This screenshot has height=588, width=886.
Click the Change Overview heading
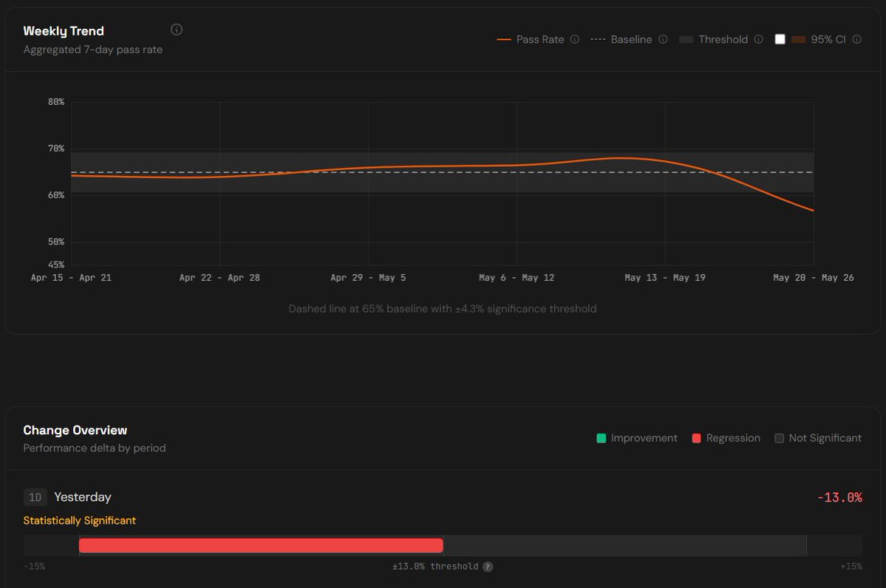[x=75, y=430]
